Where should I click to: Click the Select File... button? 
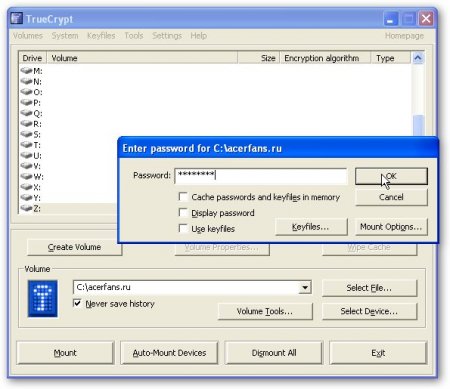369,288
